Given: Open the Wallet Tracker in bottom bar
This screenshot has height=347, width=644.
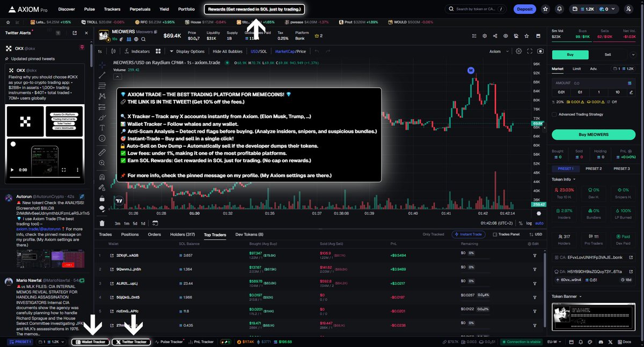Looking at the screenshot, I should coord(91,342).
